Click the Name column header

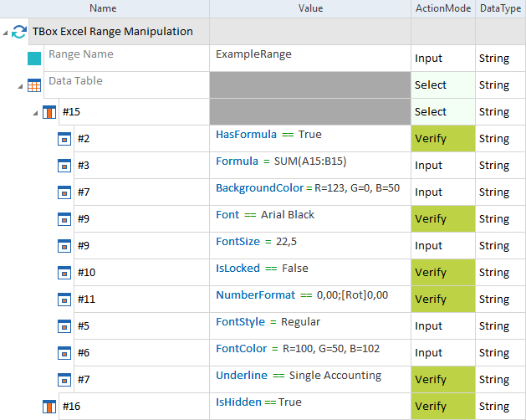point(103,8)
